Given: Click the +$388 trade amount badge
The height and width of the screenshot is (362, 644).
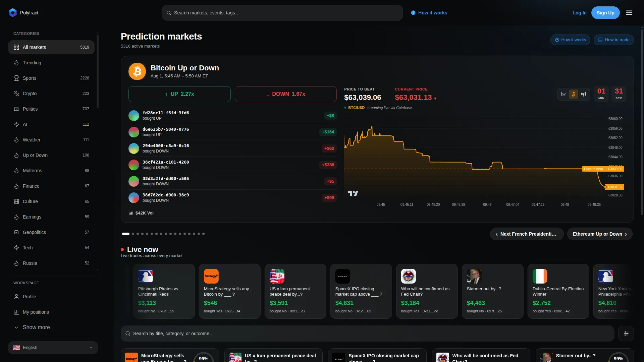Looking at the screenshot, I should pos(328,165).
